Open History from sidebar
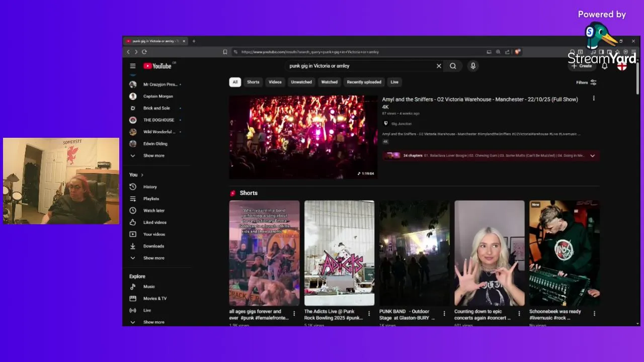This screenshot has height=362, width=644. [150, 187]
